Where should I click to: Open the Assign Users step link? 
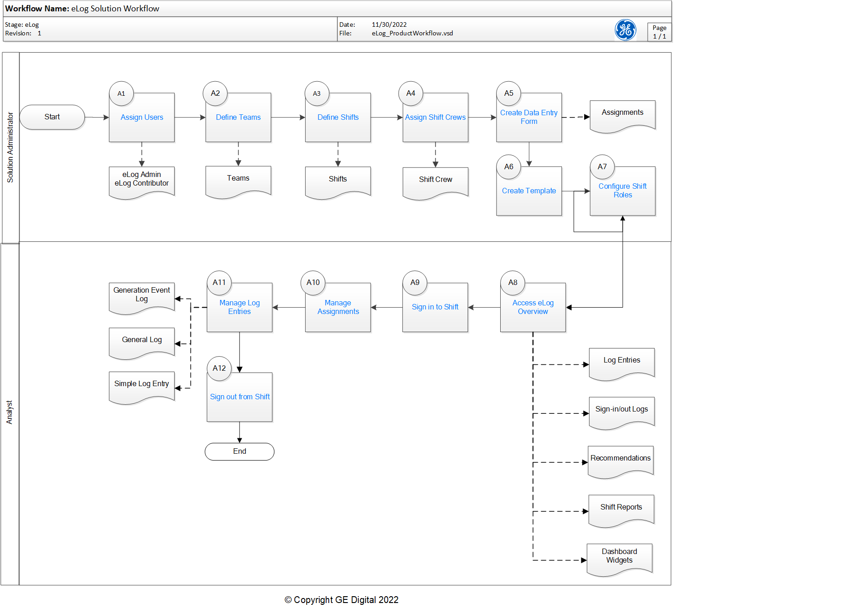(142, 117)
